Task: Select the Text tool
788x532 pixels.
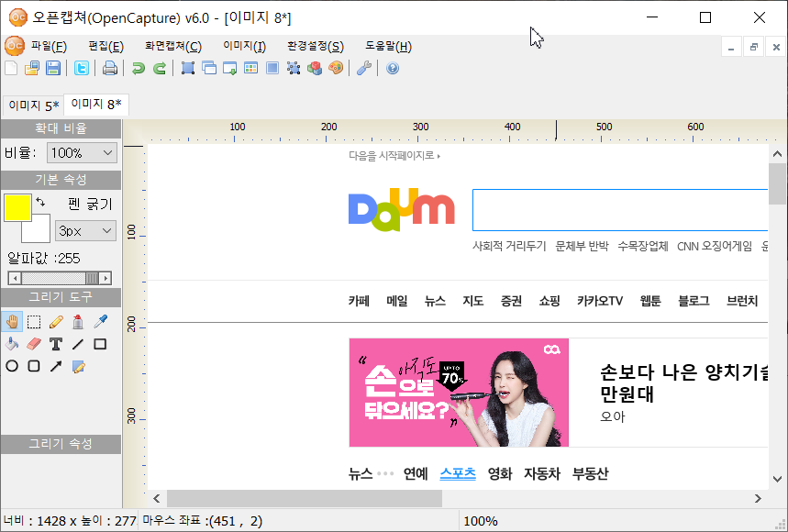Action: click(x=56, y=344)
